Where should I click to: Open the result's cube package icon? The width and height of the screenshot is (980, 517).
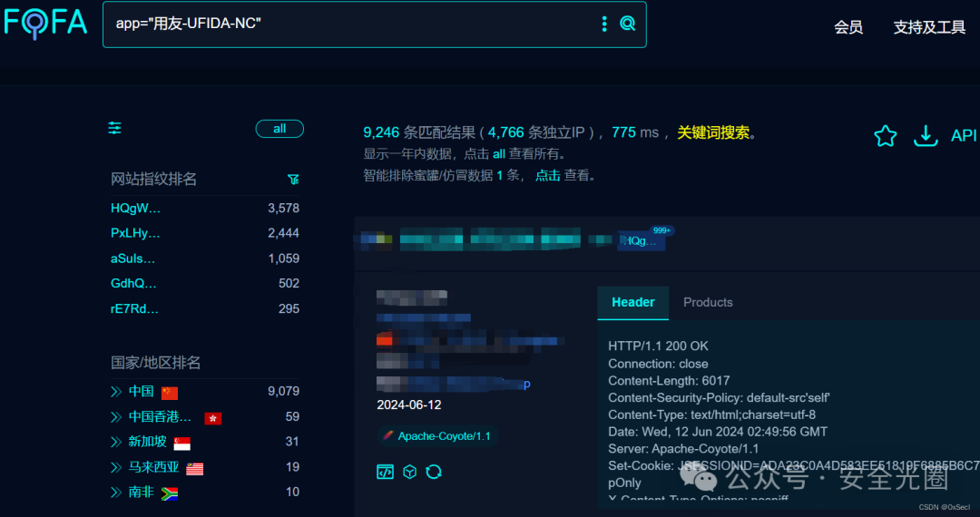point(409,472)
